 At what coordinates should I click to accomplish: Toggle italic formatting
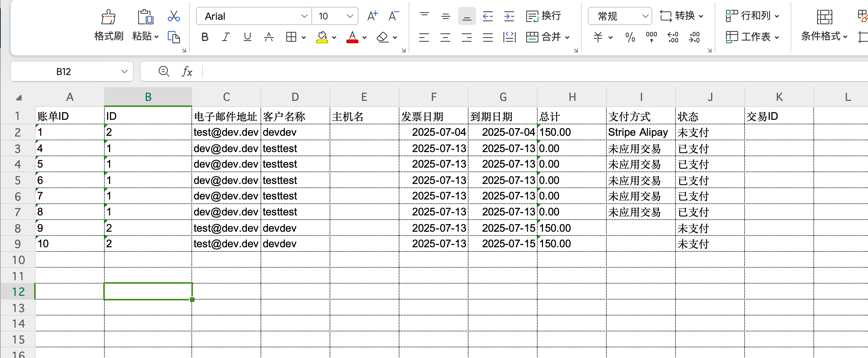coord(226,37)
